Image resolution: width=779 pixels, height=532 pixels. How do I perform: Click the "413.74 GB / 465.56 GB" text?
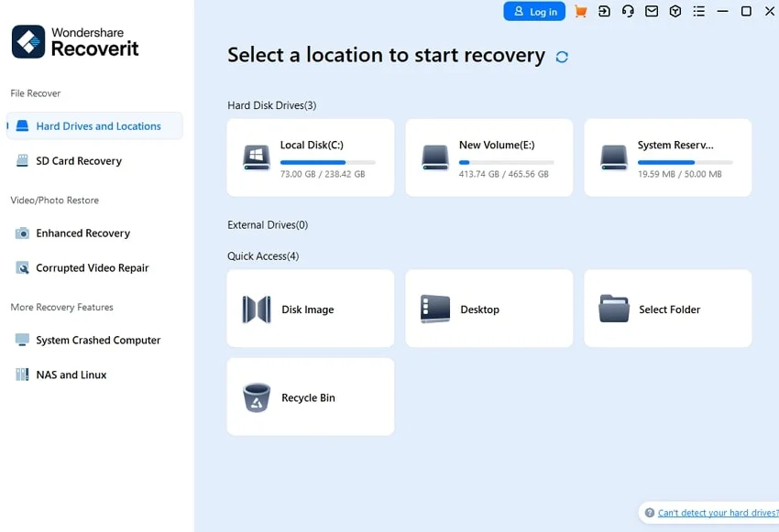click(x=504, y=174)
